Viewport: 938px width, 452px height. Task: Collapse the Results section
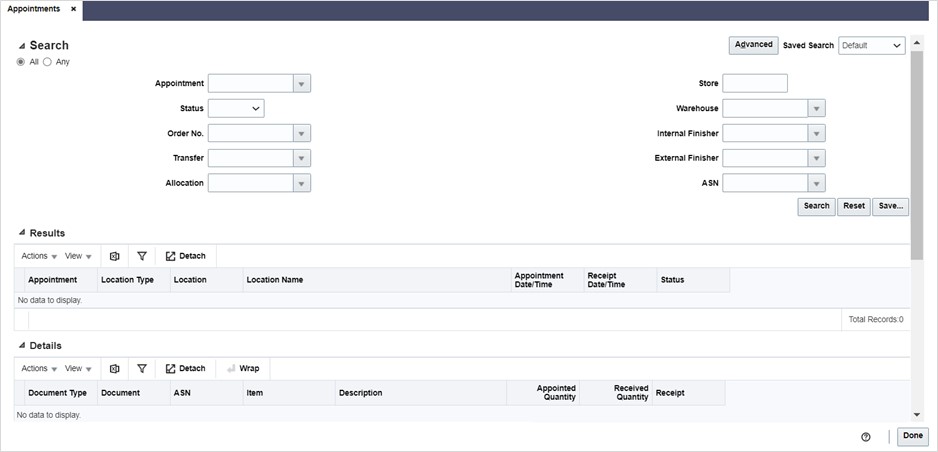22,233
